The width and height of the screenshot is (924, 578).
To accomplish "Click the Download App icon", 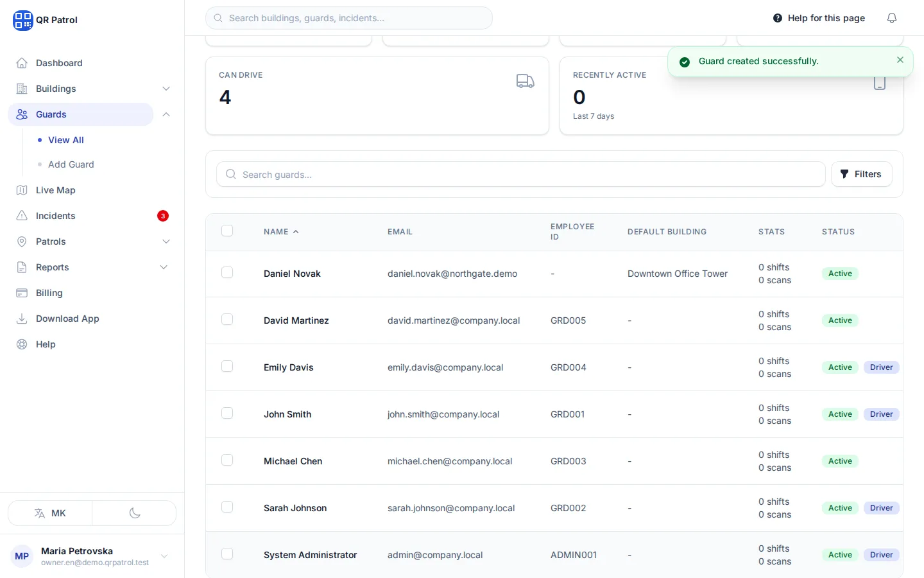I will (22, 319).
